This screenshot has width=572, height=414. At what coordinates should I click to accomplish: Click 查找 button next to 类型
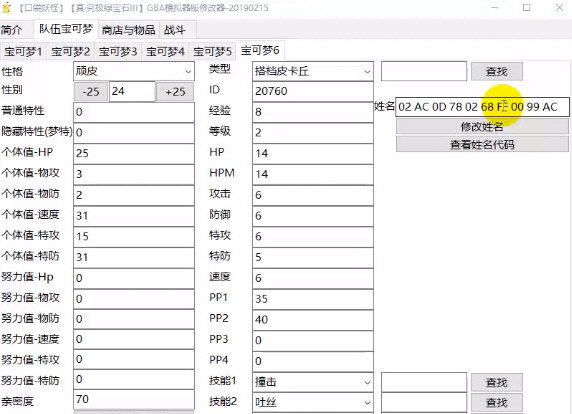coord(496,71)
